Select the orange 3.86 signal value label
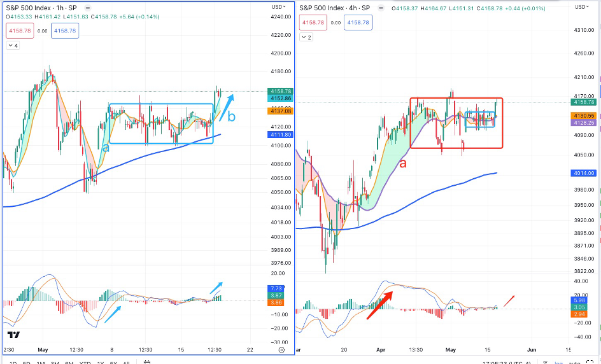 point(276,303)
